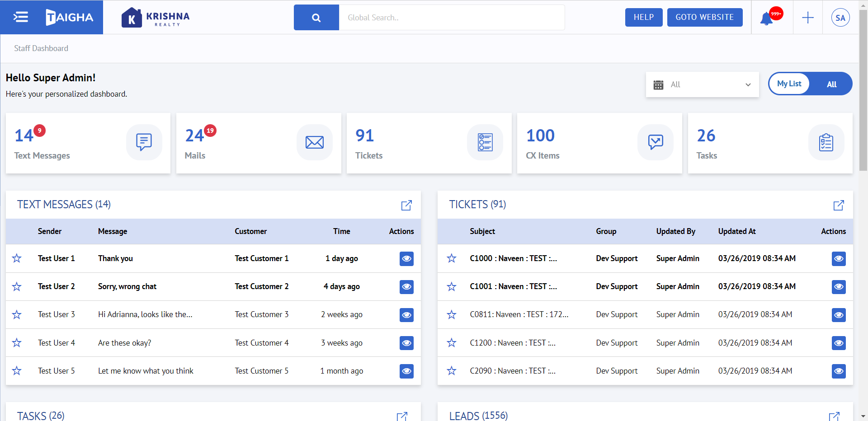Open the SA user avatar menu
868x421 pixels.
coord(840,18)
